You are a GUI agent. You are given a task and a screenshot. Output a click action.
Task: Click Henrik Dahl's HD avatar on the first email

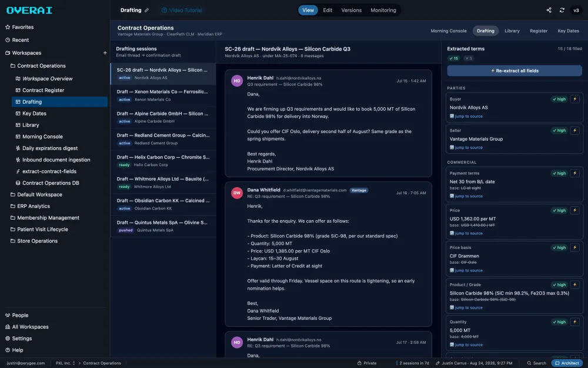236,81
